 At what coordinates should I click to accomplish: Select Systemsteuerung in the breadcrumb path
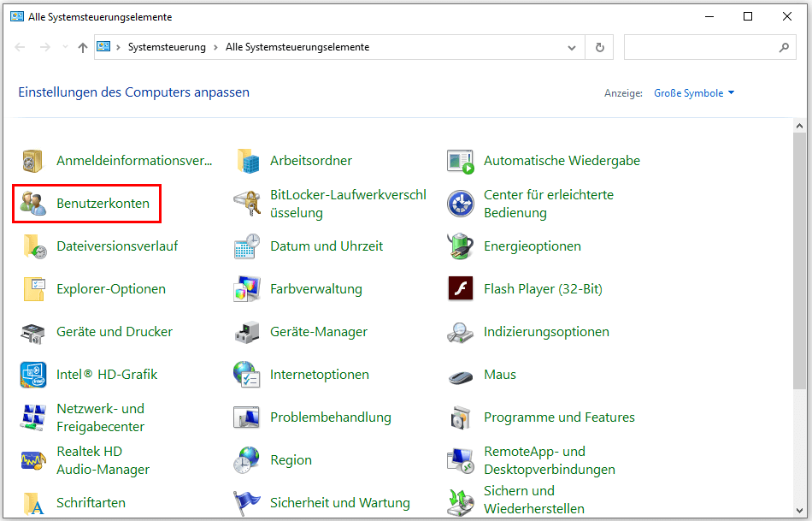pyautogui.click(x=167, y=48)
